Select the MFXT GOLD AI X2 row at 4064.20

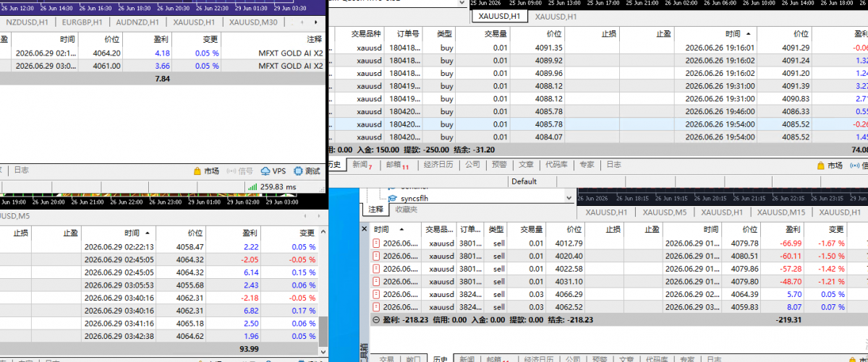point(163,53)
